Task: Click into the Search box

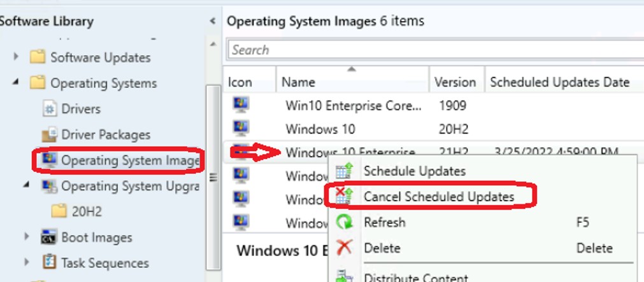Action: [x=435, y=50]
